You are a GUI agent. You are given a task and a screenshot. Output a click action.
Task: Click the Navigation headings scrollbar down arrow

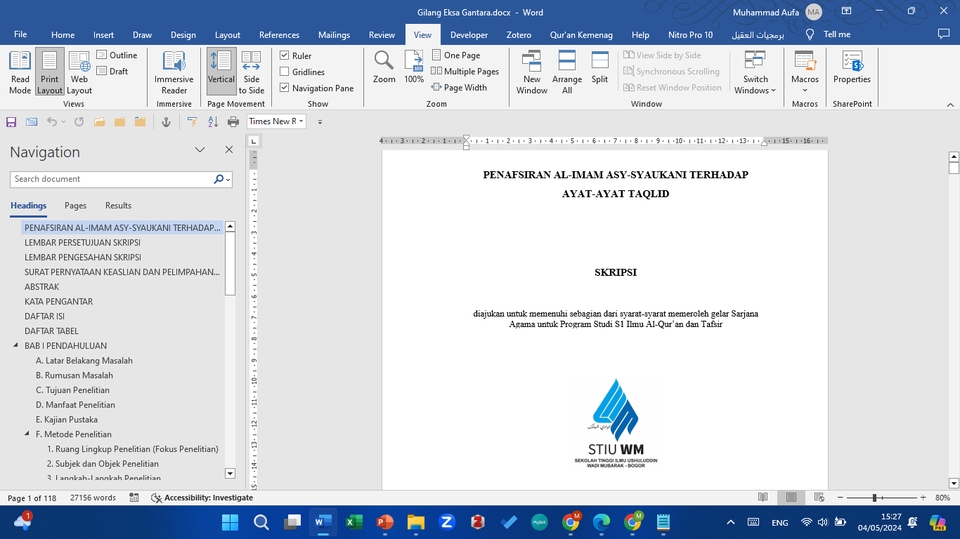coord(230,473)
